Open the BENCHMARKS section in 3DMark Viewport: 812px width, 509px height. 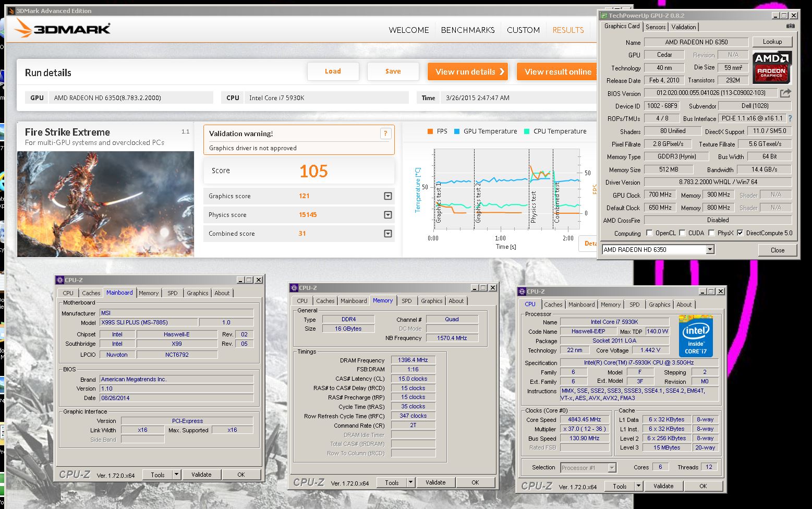point(468,30)
